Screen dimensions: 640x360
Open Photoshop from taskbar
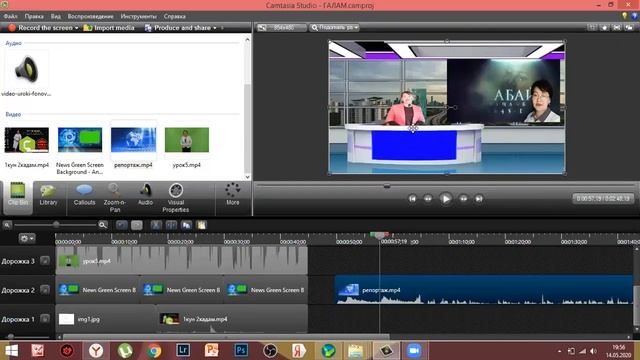click(x=241, y=350)
